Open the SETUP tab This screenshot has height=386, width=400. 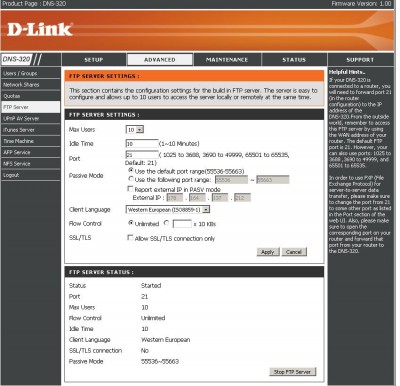pyautogui.click(x=94, y=60)
